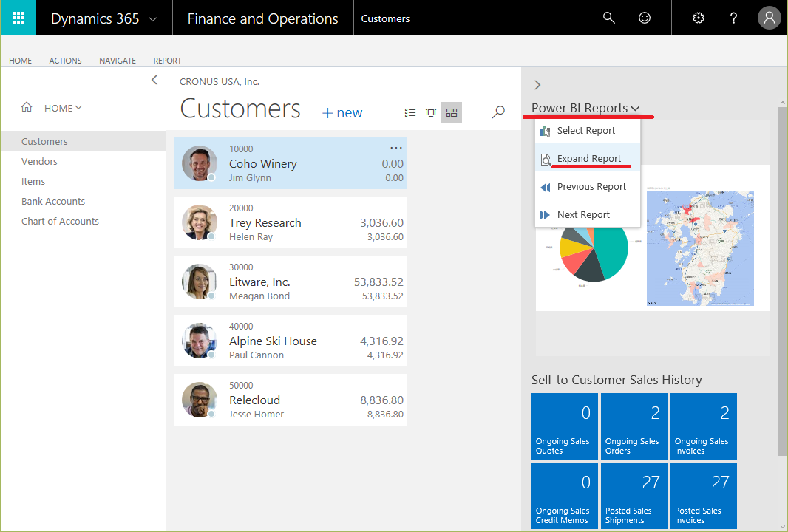The height and width of the screenshot is (532, 788).
Task: Click the Next Report forward icon
Action: tap(545, 215)
